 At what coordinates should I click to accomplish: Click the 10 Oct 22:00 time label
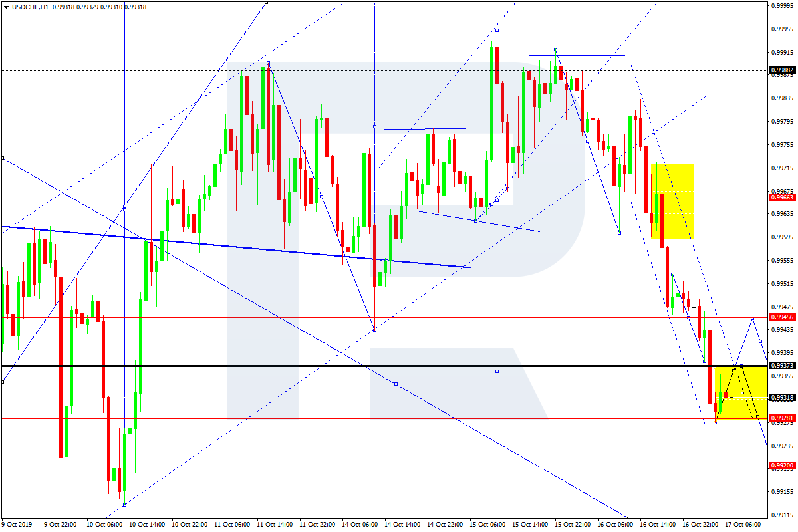188,525
